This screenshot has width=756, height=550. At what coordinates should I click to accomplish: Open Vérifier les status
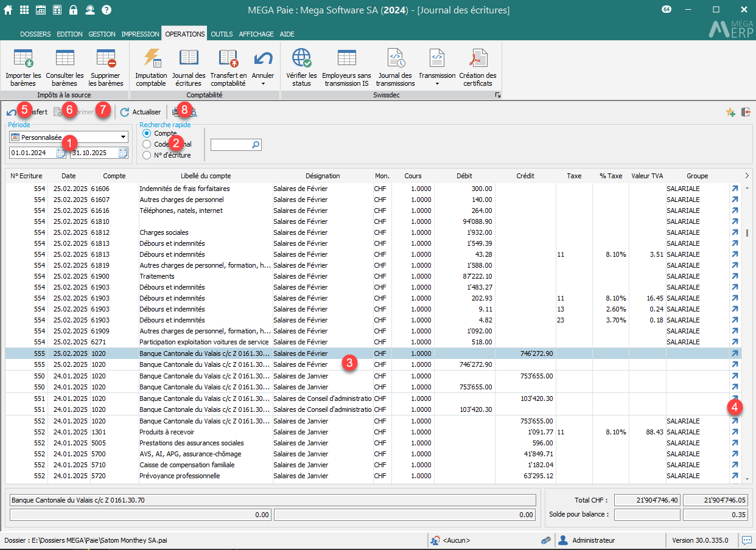[x=301, y=59]
